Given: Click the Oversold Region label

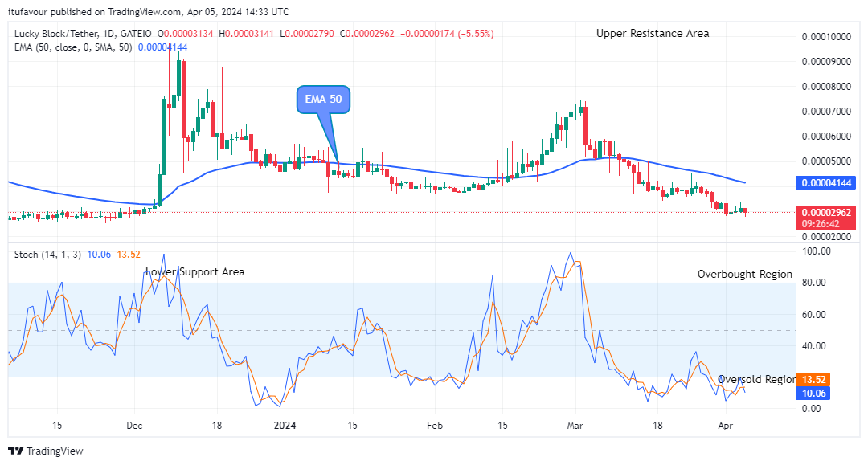Looking at the screenshot, I should [757, 379].
